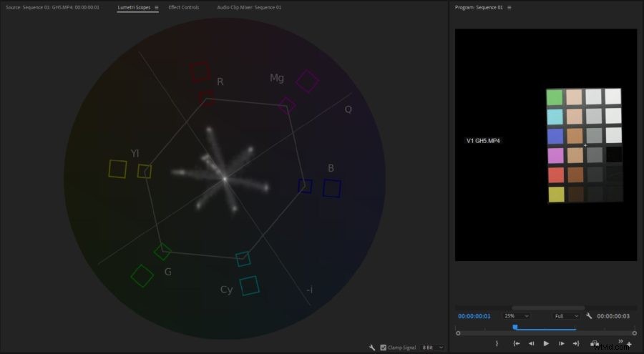Click the blue current timecode 00:00:00:01

[474, 315]
